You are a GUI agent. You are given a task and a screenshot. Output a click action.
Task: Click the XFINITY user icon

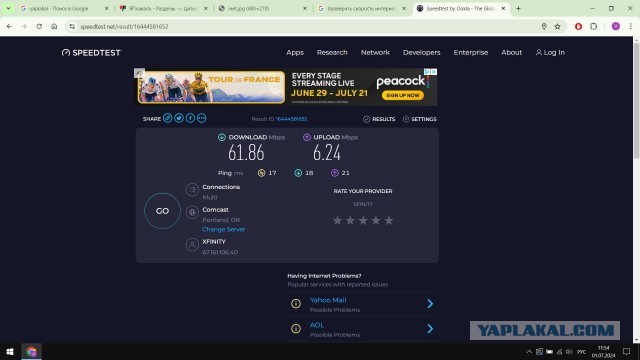tap(192, 244)
